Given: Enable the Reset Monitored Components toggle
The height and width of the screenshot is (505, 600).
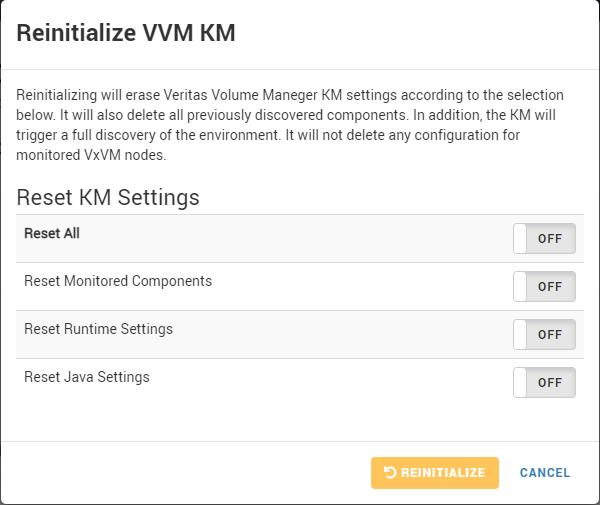Looking at the screenshot, I should point(544,287).
